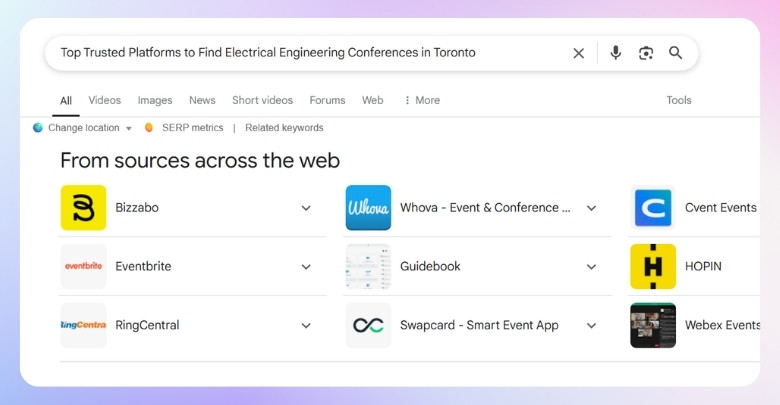The image size is (780, 405).
Task: Click the Bizzabo yellow logo
Action: click(84, 207)
